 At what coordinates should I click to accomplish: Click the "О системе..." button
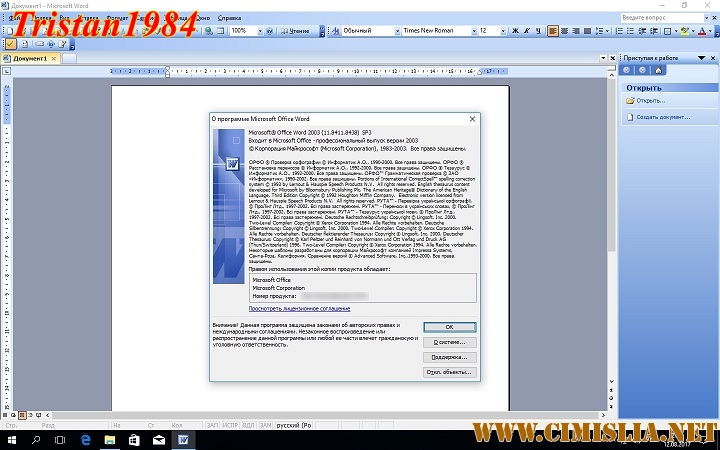click(449, 342)
